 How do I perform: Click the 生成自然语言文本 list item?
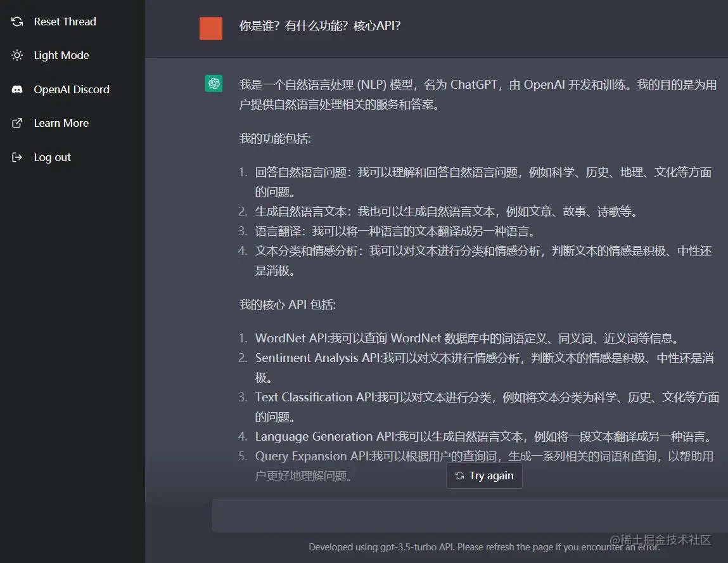[x=447, y=212]
